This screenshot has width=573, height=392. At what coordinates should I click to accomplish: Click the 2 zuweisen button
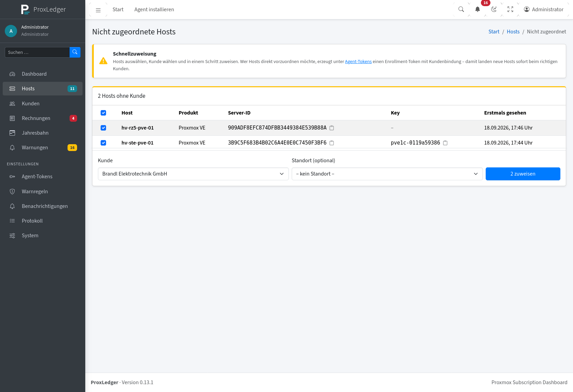tap(523, 174)
